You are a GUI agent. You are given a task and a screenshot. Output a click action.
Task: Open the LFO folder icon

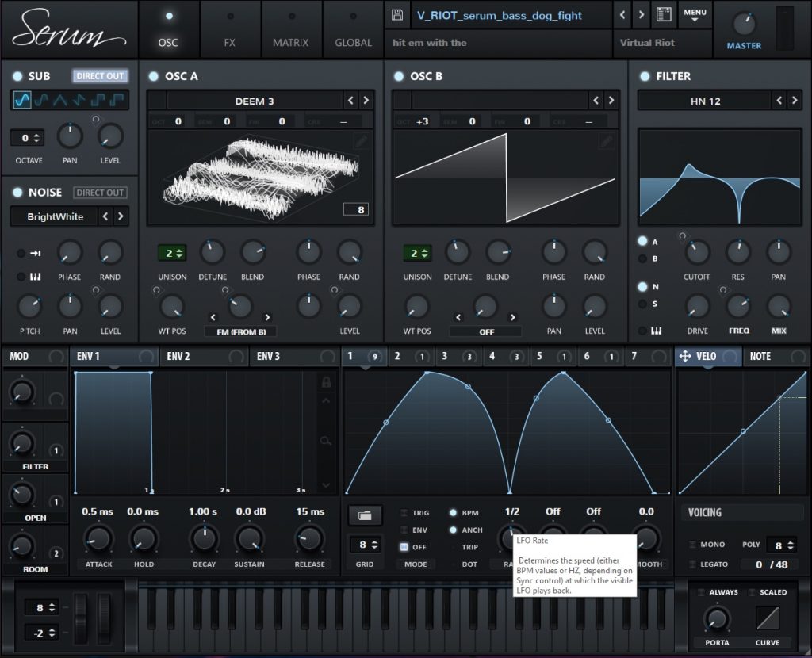365,515
